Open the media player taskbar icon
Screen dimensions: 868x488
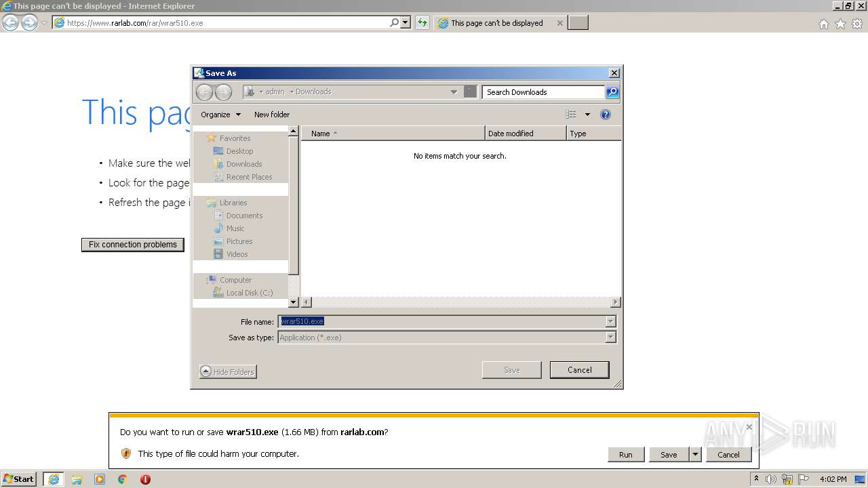[x=100, y=479]
